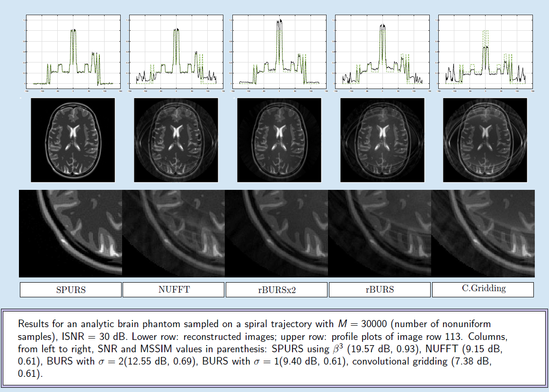This screenshot has width=549, height=392.
Task: Click the C.Gridding full brain reconstruction image
Action: coord(485,140)
